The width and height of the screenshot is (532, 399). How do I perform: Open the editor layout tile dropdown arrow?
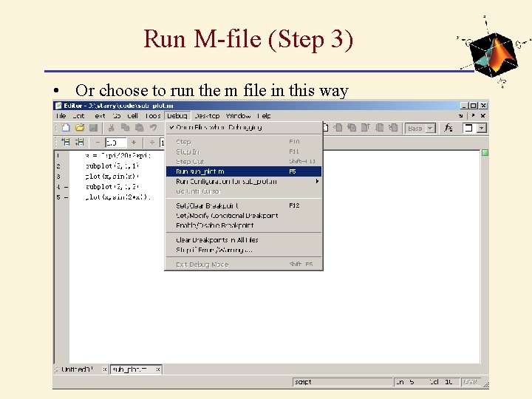point(482,129)
